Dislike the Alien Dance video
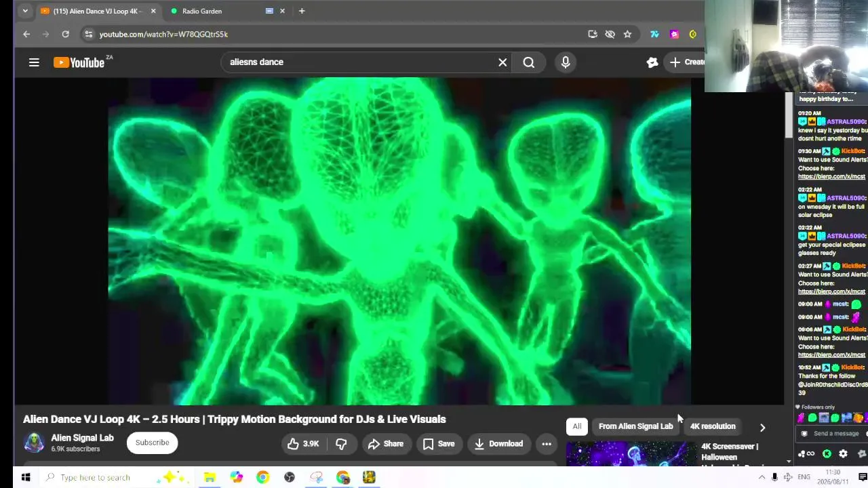The image size is (868, 488). [x=341, y=444]
